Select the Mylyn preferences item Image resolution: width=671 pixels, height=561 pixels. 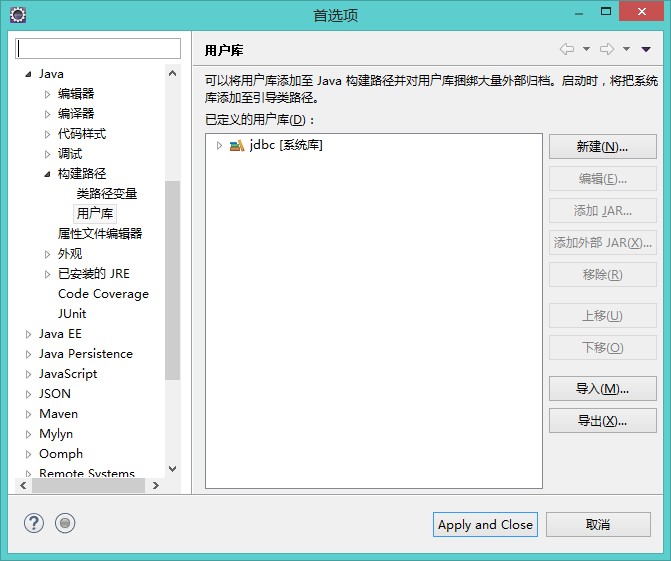56,434
